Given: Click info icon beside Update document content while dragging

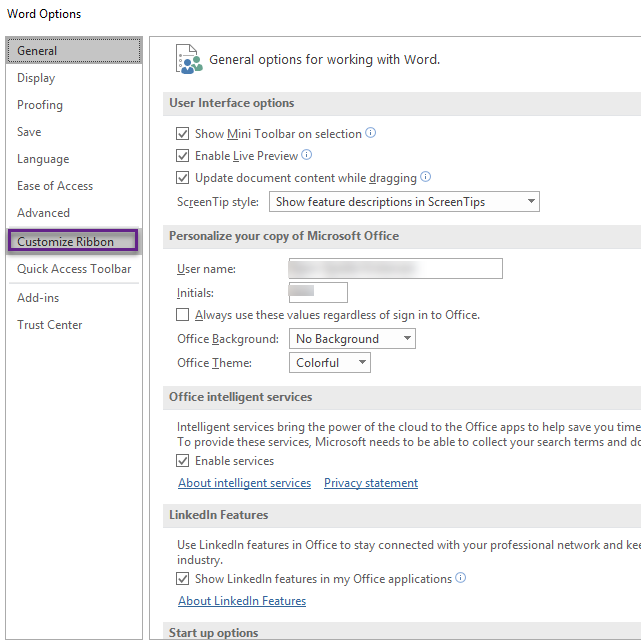Looking at the screenshot, I should 426,177.
